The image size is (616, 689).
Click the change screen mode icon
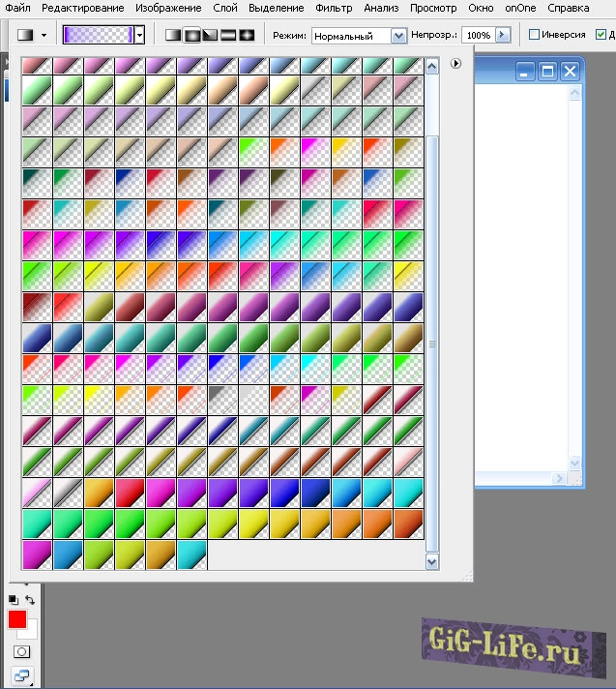coord(20,675)
